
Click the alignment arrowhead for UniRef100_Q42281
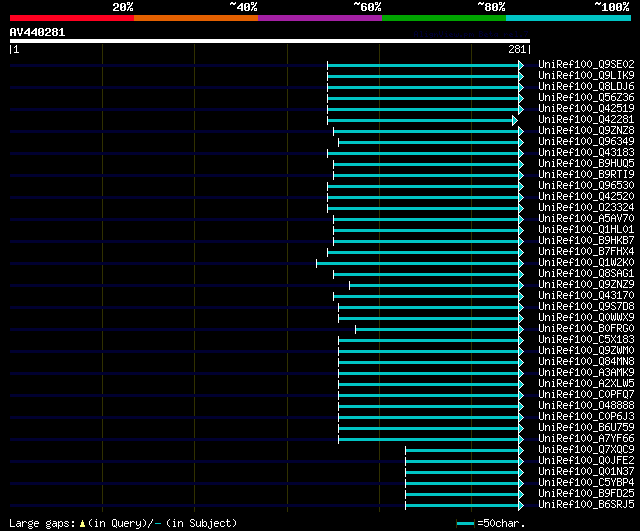click(515, 120)
